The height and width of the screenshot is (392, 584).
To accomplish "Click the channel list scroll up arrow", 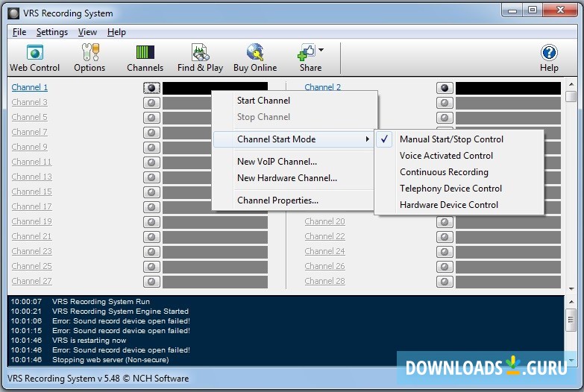I will coord(571,84).
